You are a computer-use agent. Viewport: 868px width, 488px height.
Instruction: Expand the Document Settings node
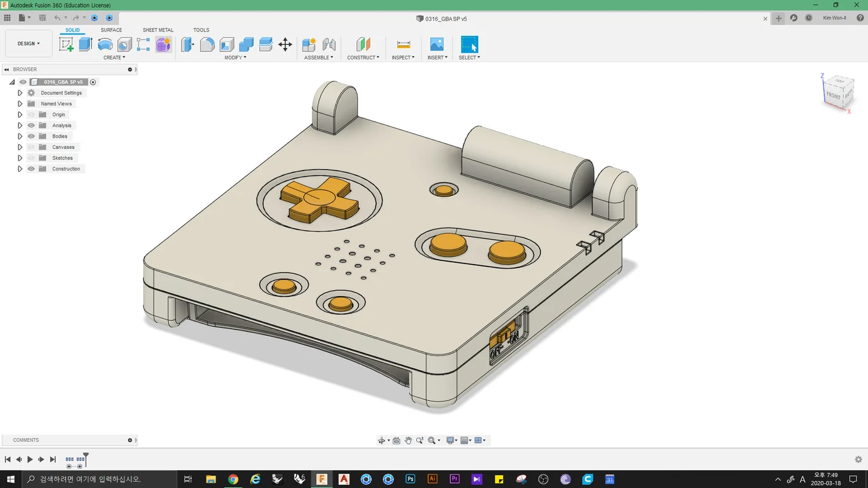point(20,93)
